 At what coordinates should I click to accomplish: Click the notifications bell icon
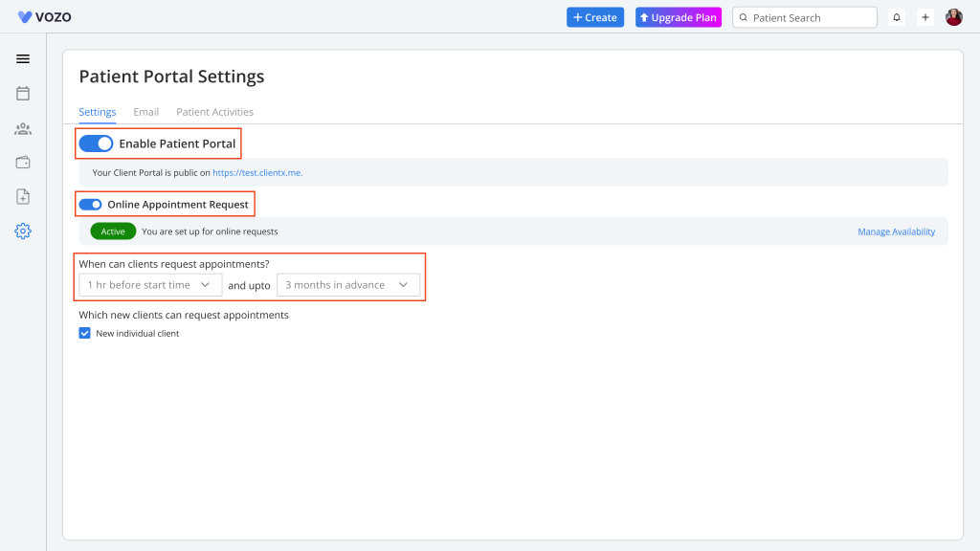click(x=897, y=17)
